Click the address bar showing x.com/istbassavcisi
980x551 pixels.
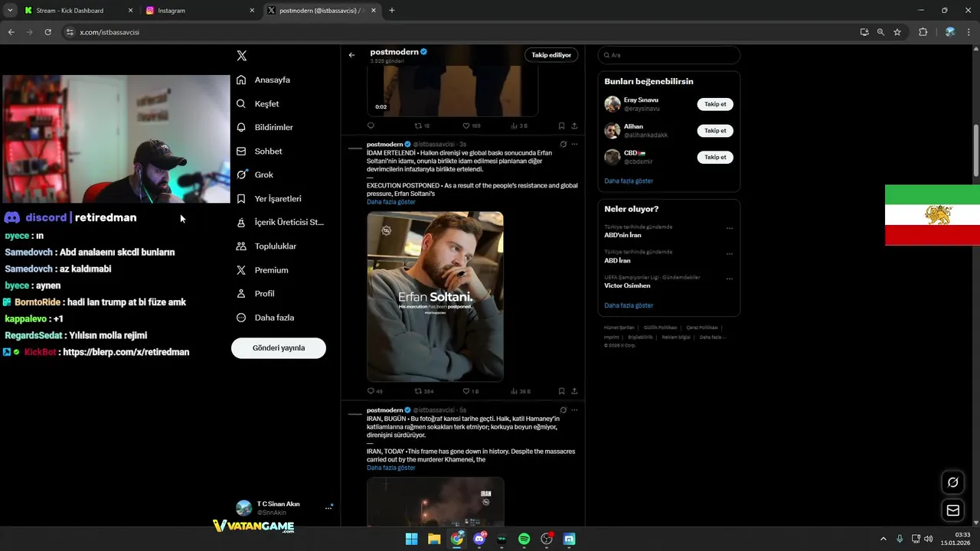tap(459, 32)
